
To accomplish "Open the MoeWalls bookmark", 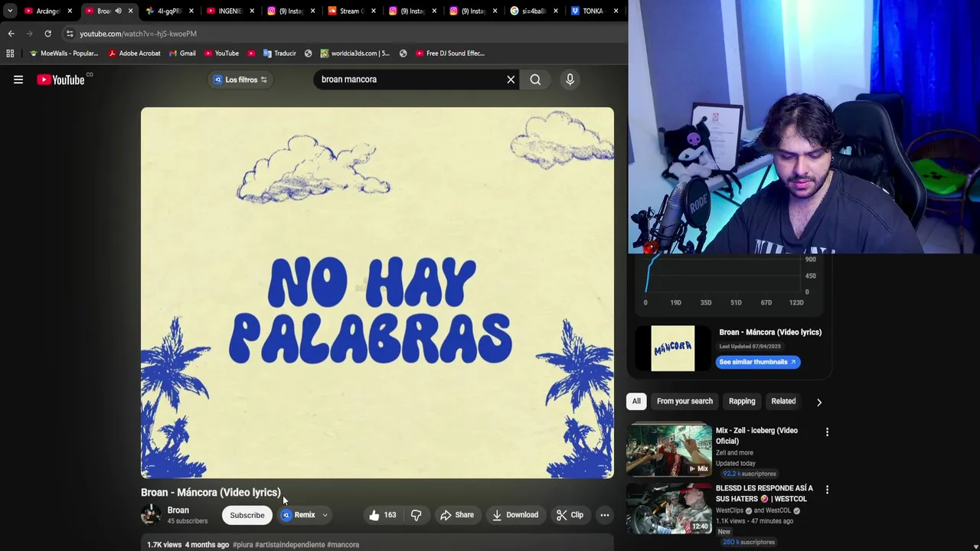I will click(64, 54).
